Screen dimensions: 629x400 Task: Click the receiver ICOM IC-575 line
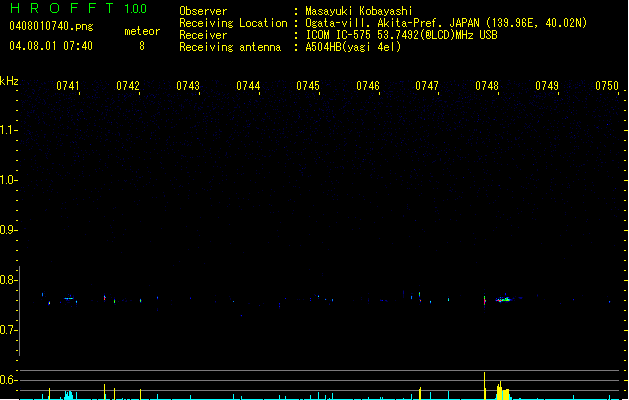[x=402, y=35]
